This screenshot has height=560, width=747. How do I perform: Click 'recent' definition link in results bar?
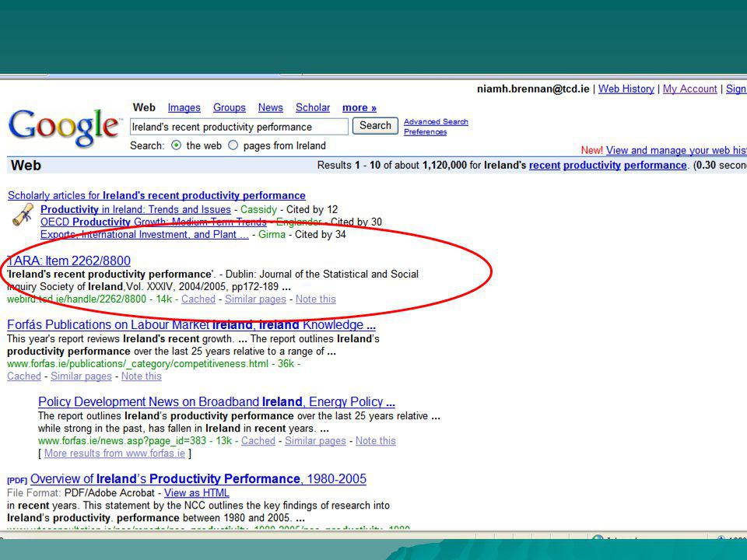[545, 165]
